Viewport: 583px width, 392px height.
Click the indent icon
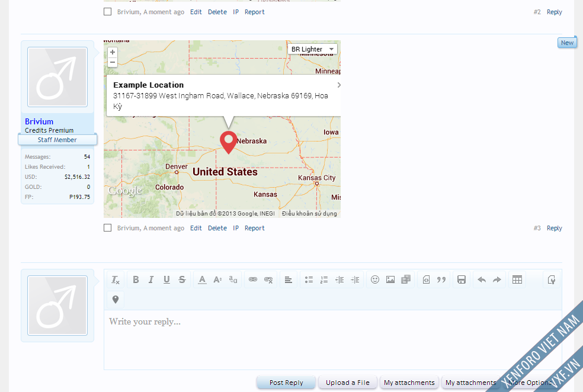355,279
